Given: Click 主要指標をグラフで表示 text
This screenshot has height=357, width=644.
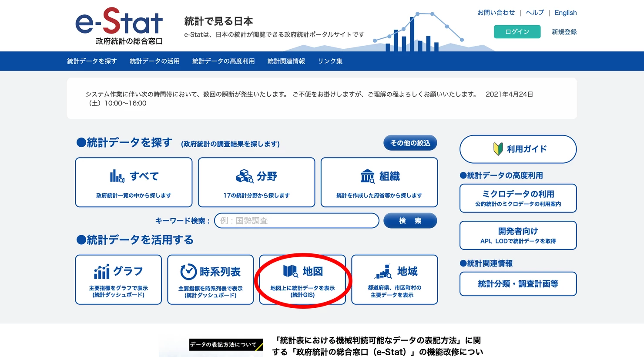Looking at the screenshot, I should click(x=118, y=288).
